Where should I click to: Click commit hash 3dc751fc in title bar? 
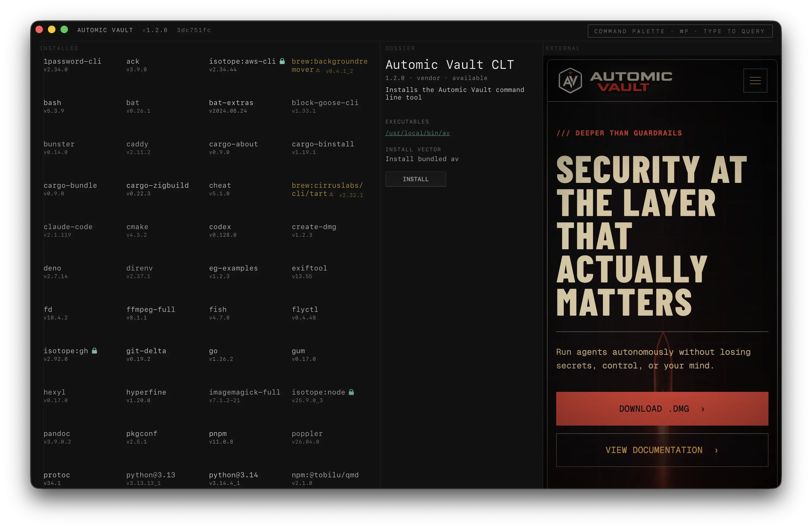coord(193,30)
